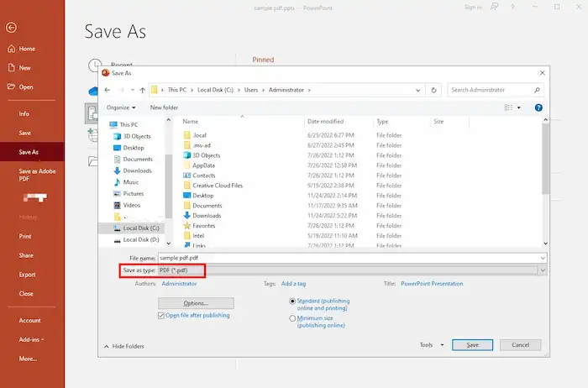Click the Cancel button
The width and height of the screenshot is (588, 388).
[x=521, y=345]
